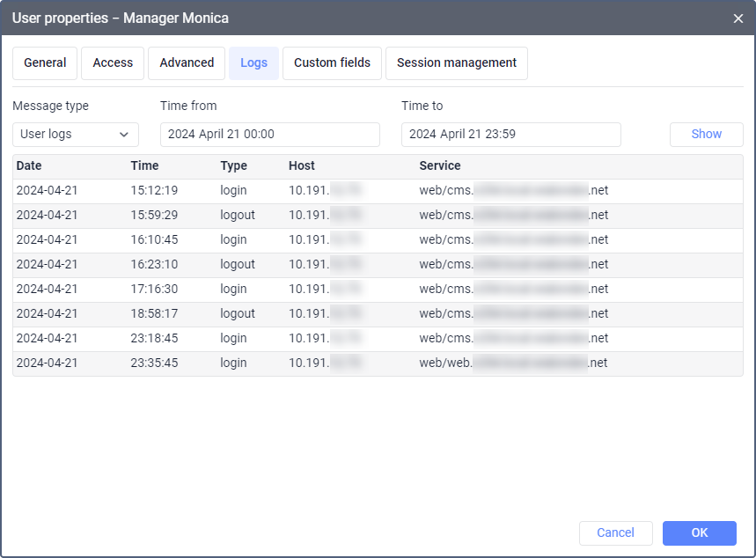
Task: Expand the Message type dropdown
Action: pyautogui.click(x=76, y=135)
